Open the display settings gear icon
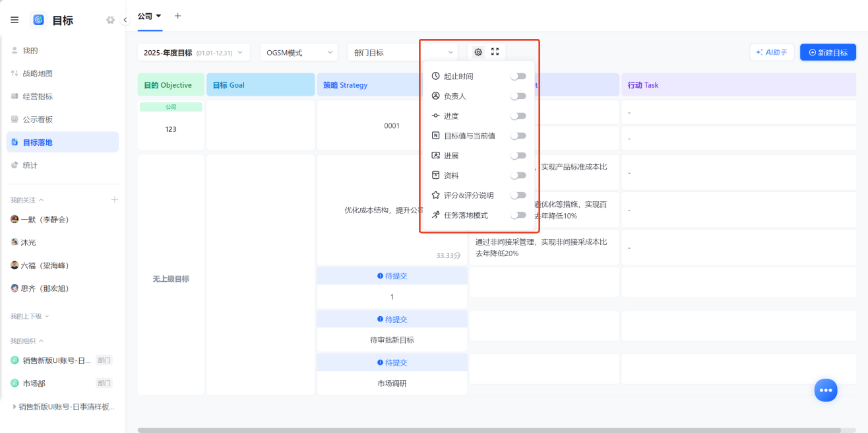Screen dimensions: 868x433 coord(478,52)
